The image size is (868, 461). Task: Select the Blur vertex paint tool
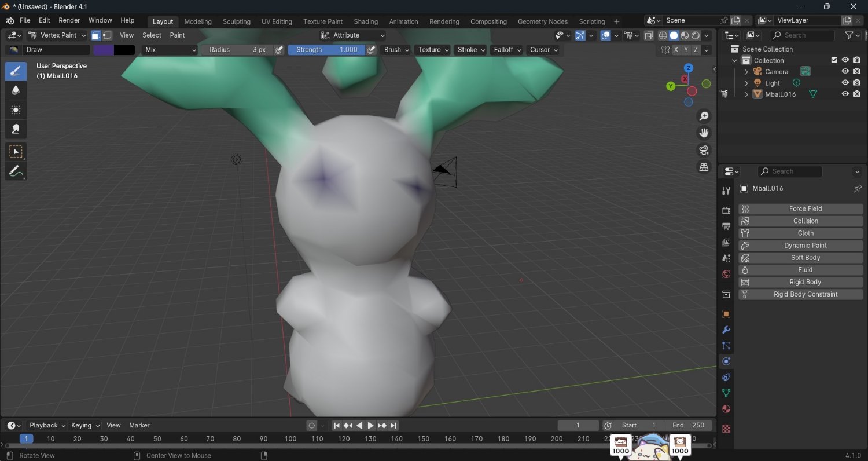pyautogui.click(x=16, y=90)
